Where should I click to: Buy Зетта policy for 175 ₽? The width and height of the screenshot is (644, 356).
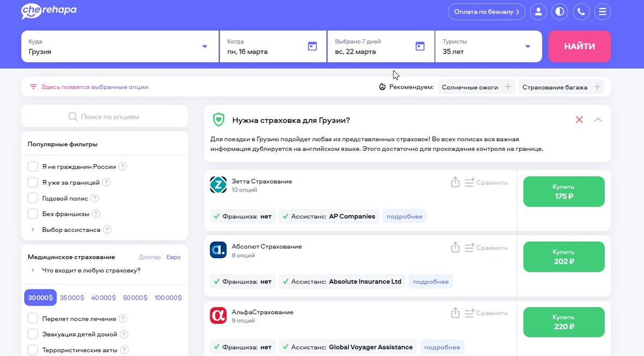point(563,192)
